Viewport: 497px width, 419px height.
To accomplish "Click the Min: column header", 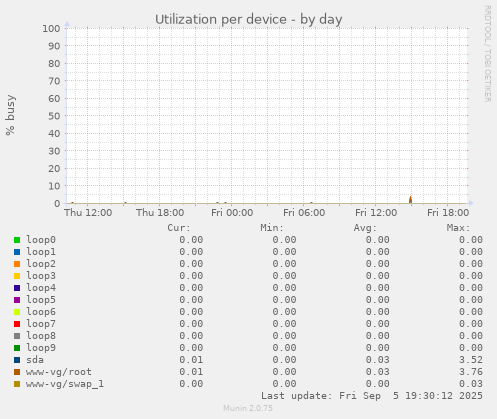I will 272,228.
